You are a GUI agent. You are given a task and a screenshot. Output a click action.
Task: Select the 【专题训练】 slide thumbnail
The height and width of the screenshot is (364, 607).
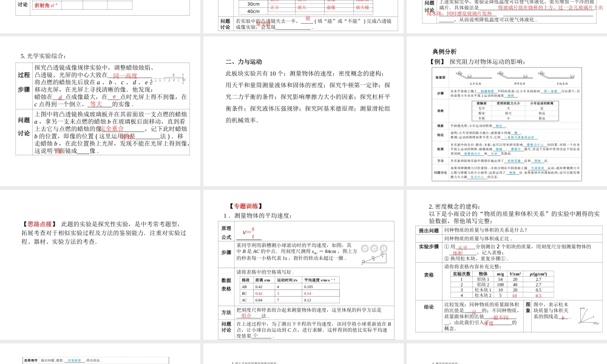pos(303,265)
